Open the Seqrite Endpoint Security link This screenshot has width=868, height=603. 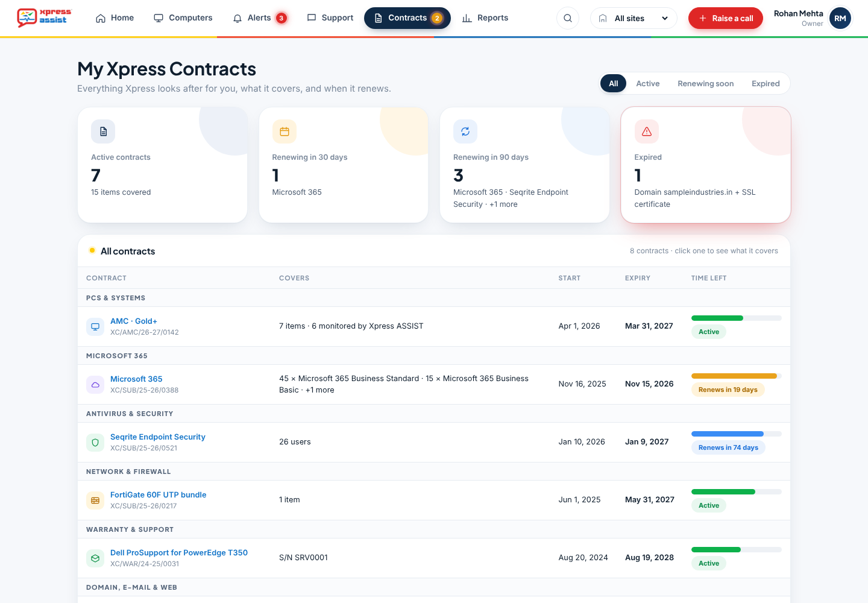158,437
